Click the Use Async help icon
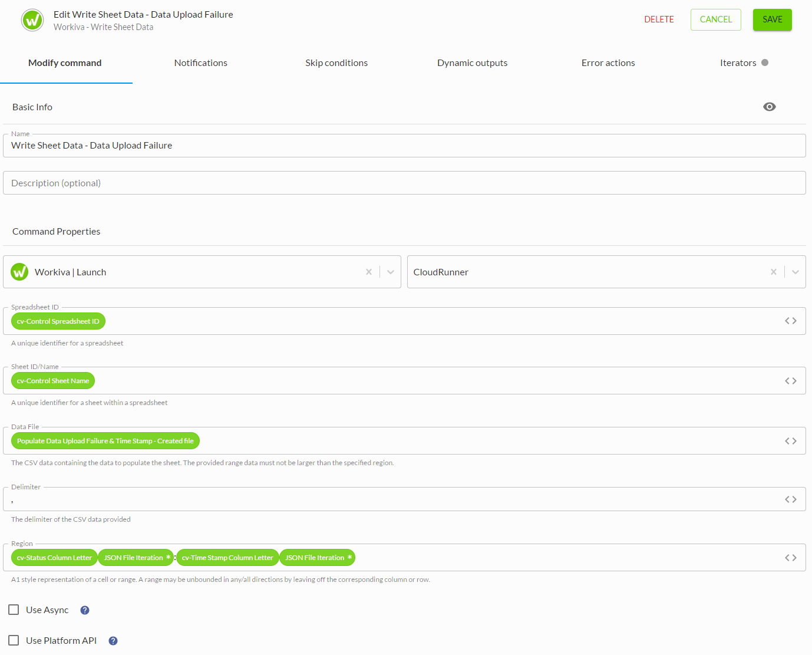The image size is (812, 655). 85,610
